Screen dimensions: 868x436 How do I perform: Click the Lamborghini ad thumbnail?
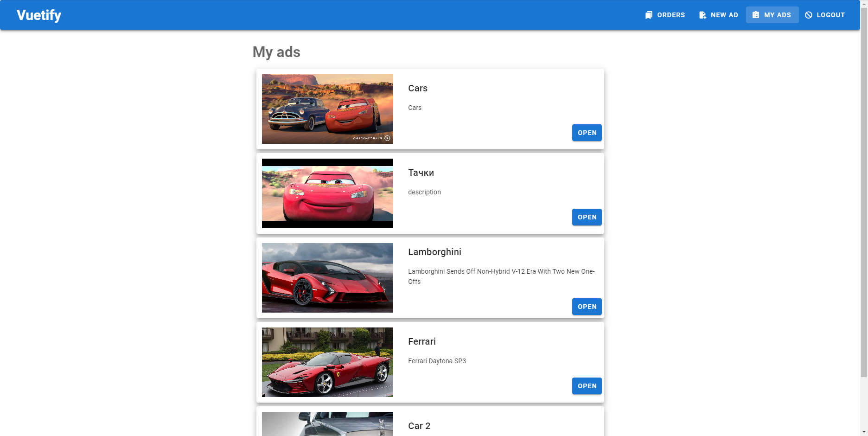tap(327, 278)
